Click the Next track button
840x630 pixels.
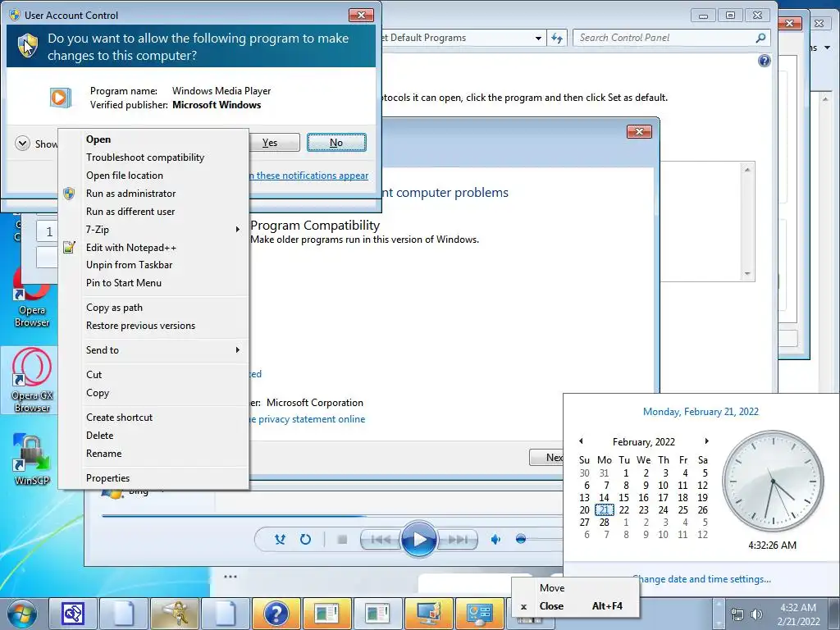(458, 540)
